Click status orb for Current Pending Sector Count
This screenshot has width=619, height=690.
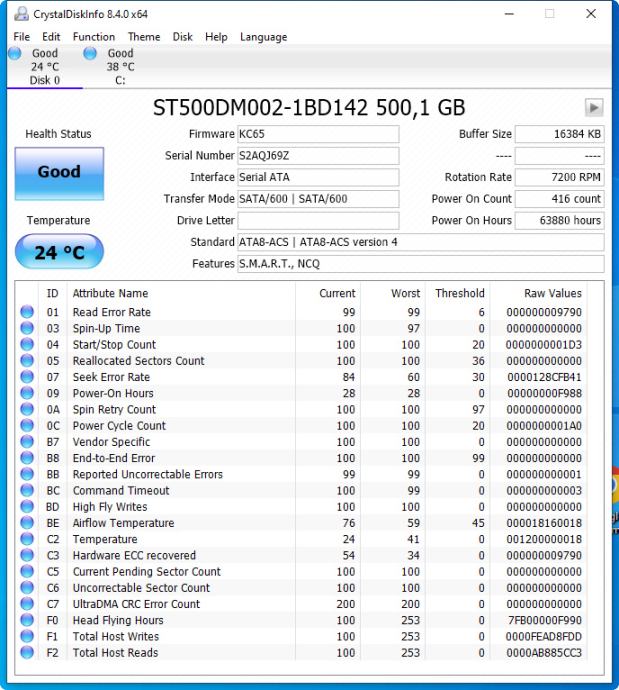tap(27, 571)
